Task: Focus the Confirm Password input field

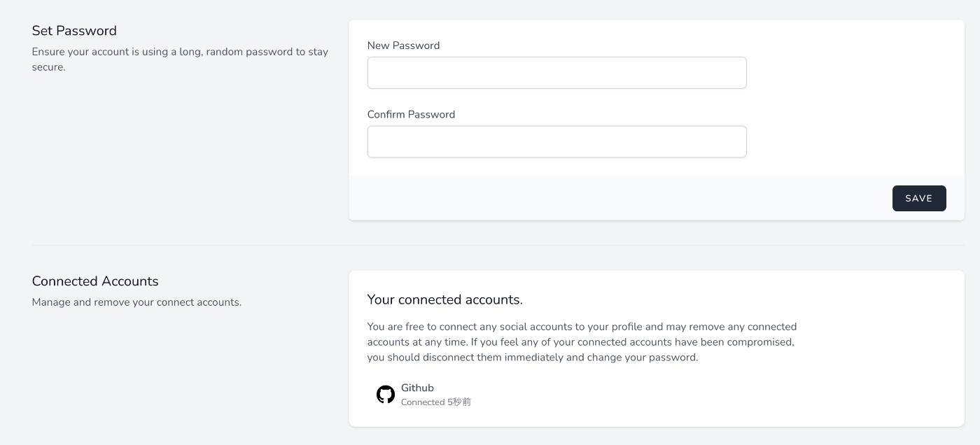Action: (x=556, y=141)
